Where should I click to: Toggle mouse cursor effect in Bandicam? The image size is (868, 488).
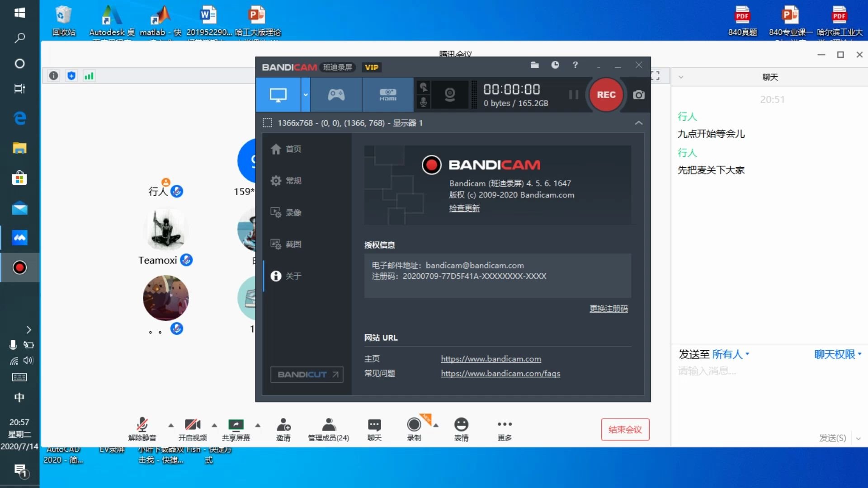pos(423,87)
